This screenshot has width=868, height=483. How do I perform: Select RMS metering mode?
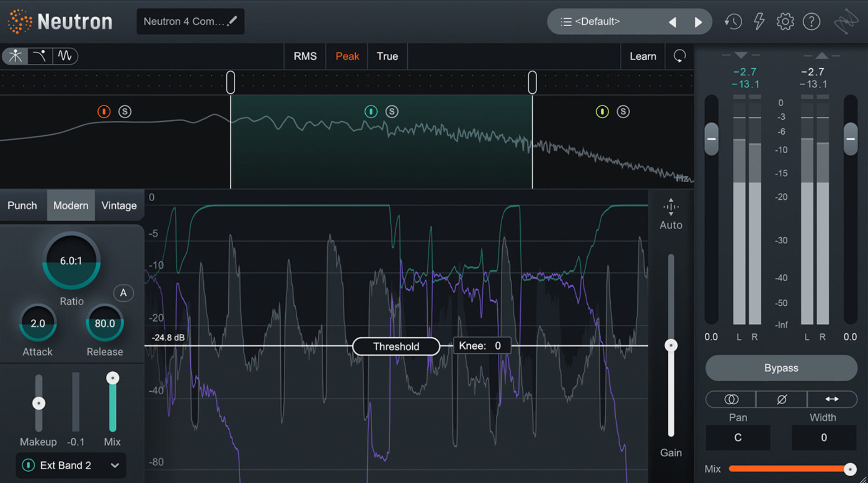(x=305, y=56)
